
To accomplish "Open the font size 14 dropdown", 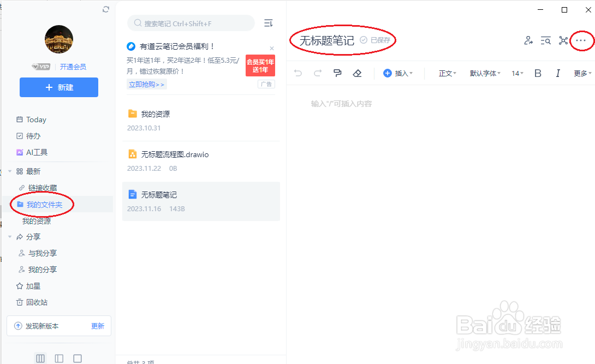I will (x=517, y=73).
